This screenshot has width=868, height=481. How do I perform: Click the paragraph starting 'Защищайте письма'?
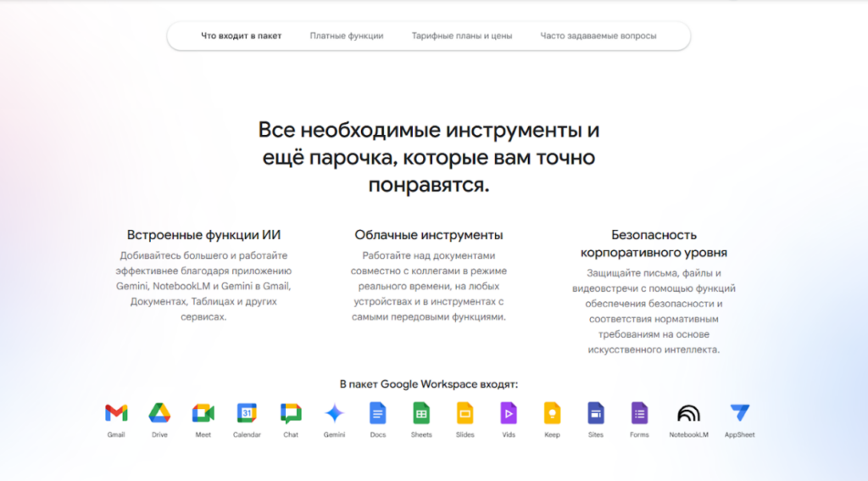tap(654, 311)
